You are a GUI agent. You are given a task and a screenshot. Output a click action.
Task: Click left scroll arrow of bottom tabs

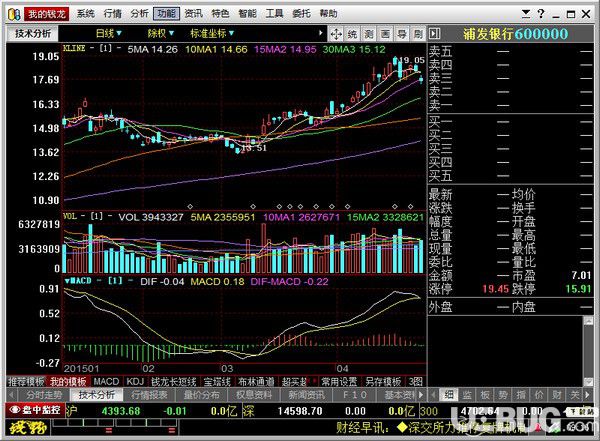pos(11,395)
